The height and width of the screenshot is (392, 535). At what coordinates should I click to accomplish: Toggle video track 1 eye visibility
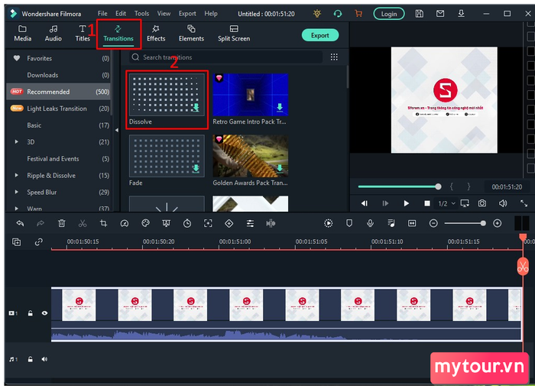44,313
